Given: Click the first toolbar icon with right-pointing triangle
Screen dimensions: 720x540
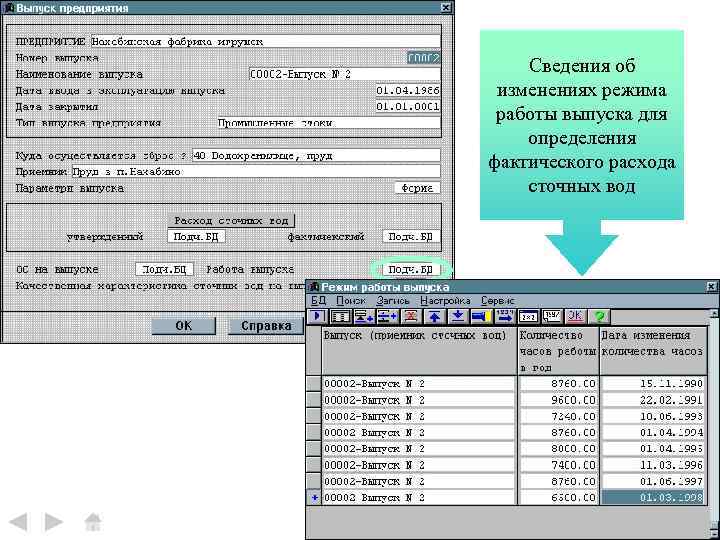Looking at the screenshot, I should coord(318,316).
